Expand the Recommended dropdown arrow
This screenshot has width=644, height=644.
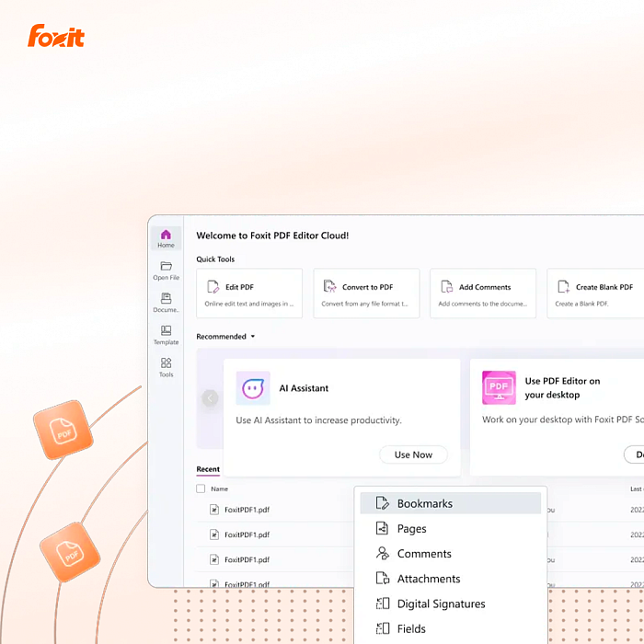pyautogui.click(x=253, y=337)
